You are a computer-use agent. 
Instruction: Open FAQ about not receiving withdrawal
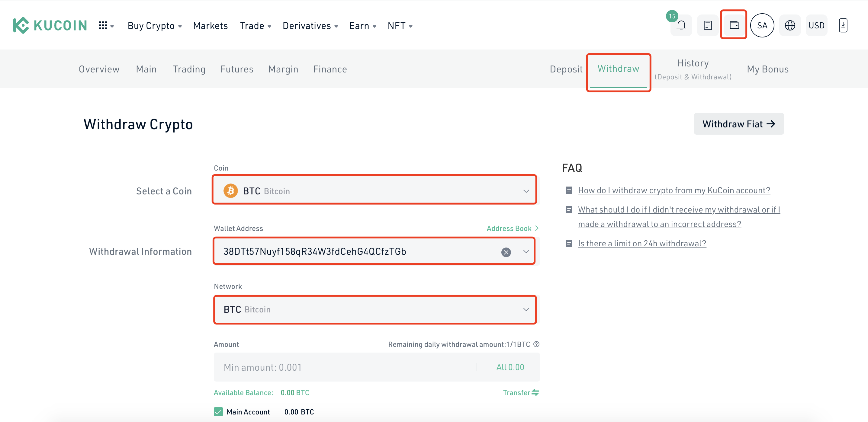tap(679, 216)
